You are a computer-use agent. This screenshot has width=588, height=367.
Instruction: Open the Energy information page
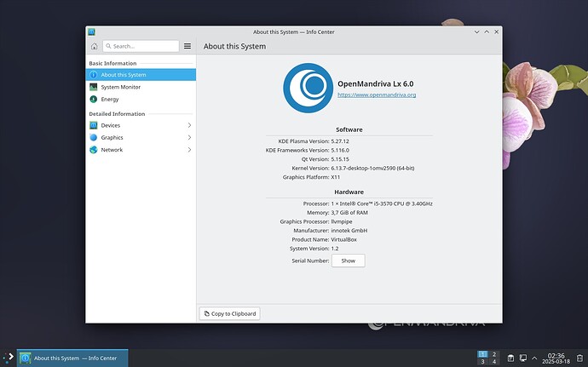141,100
